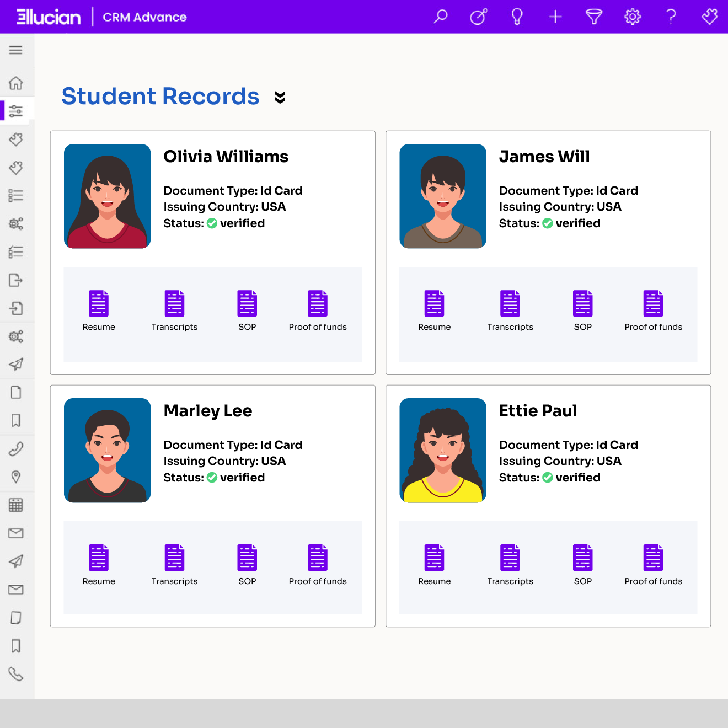This screenshot has height=728, width=728.
Task: Toggle the hamburger menu in sidebar
Action: tap(16, 50)
